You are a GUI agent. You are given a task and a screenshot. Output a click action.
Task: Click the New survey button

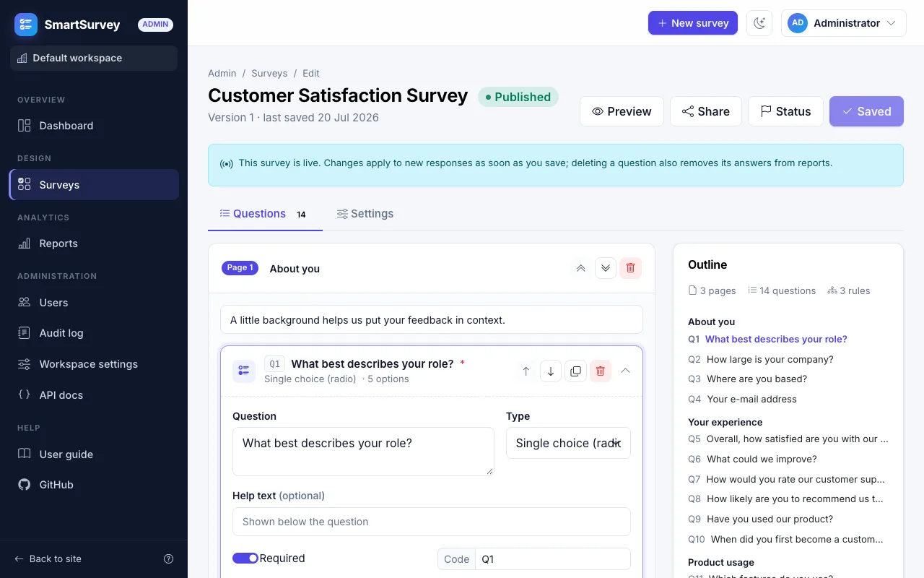pos(693,23)
